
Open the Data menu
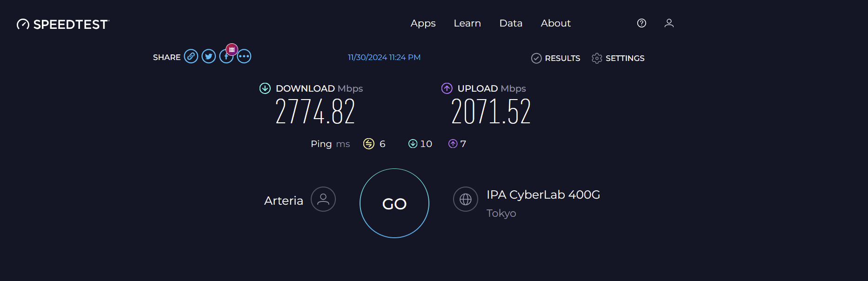(x=511, y=23)
